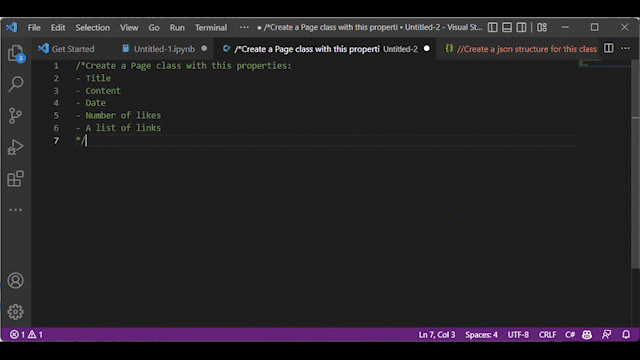Open Customize Layout icon
This screenshot has height=360, width=640.
click(x=542, y=27)
